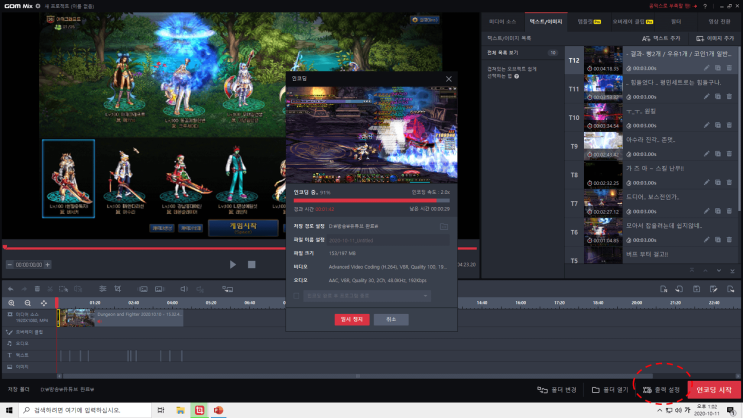Click the file name field in encoding dialog
The image size is (743, 418).
tap(388, 240)
